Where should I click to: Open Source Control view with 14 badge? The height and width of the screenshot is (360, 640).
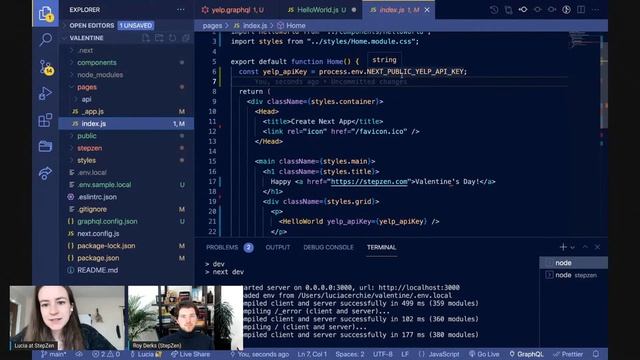click(45, 67)
